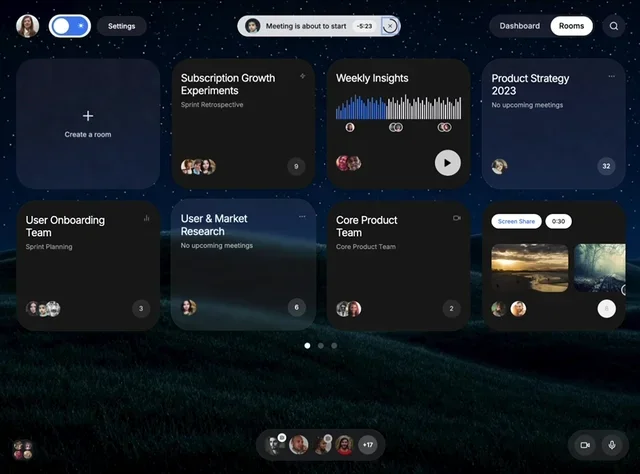Open User Onboarding Team room title
The width and height of the screenshot is (640, 474).
pos(65,226)
